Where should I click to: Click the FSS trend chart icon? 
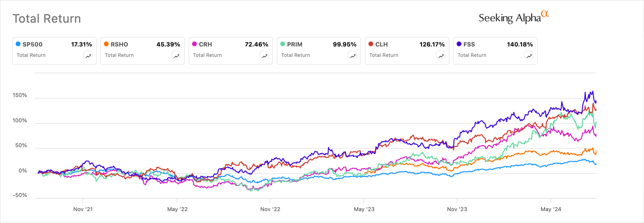click(x=529, y=56)
